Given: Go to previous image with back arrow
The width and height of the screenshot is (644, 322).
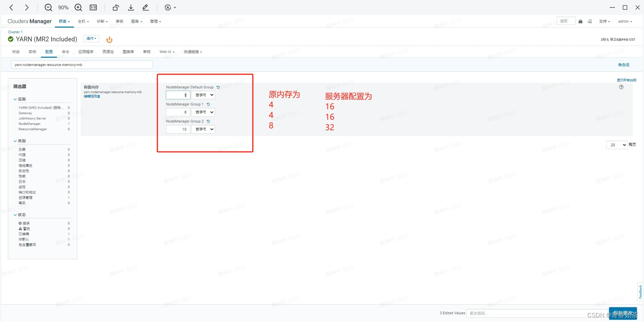Looking at the screenshot, I should tap(11, 7).
